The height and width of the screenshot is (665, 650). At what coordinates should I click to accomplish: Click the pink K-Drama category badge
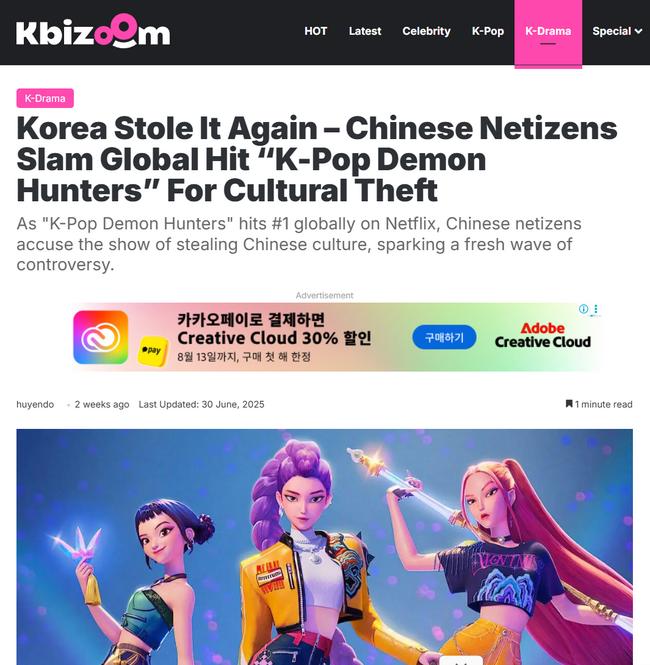click(x=45, y=98)
